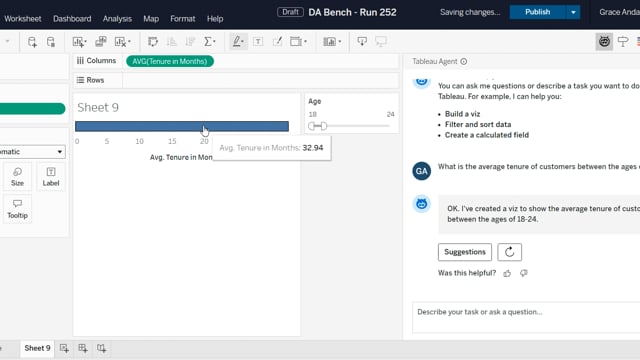
Task: Click the new dashboard tab icon
Action: pos(83,349)
